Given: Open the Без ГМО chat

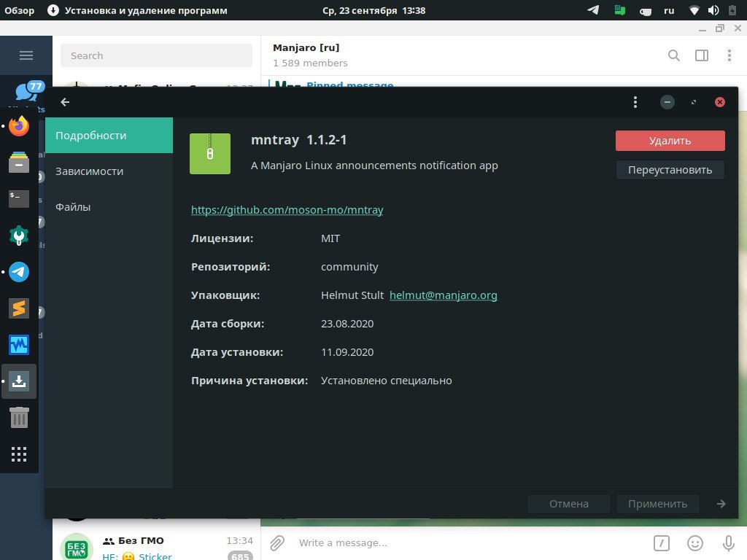Looking at the screenshot, I should point(156,545).
